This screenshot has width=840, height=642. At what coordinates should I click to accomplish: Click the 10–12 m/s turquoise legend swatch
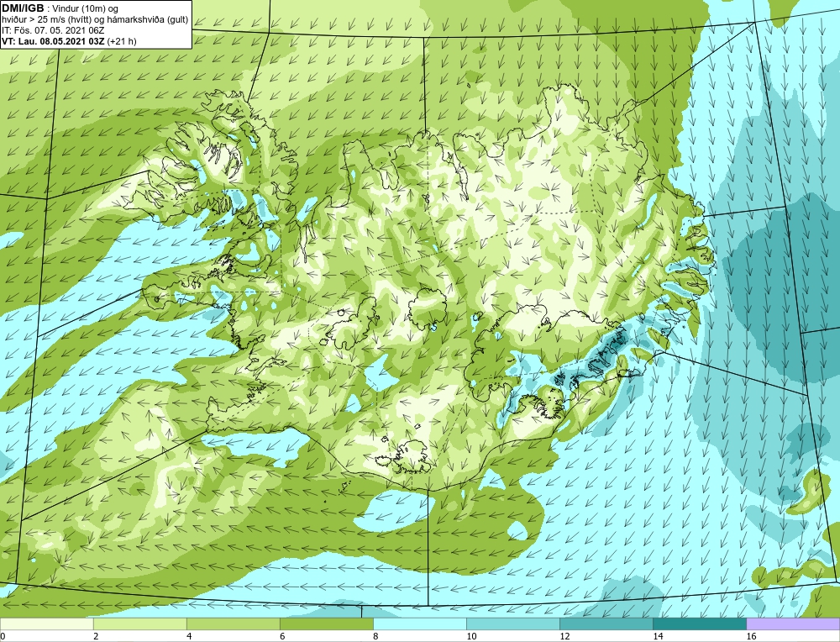[512, 624]
